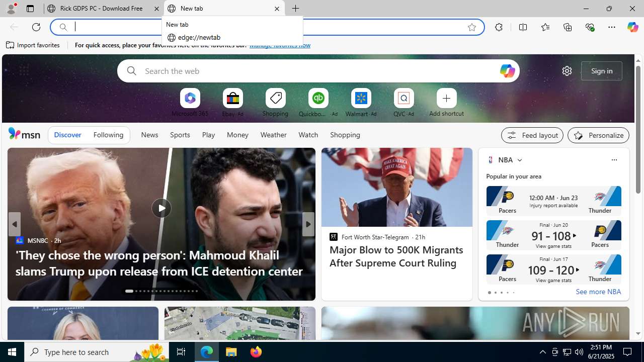Go to previous carousel story
644x362 pixels.
coord(14,224)
